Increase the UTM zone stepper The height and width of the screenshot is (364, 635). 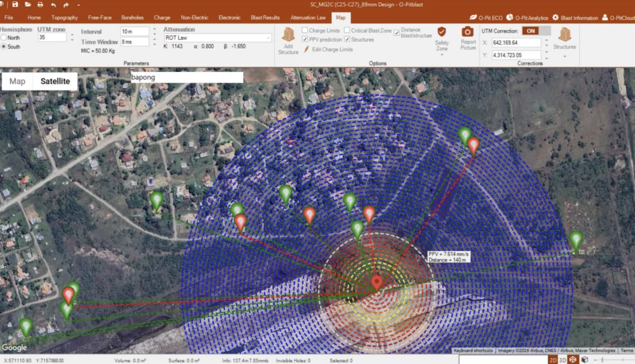[72, 35]
